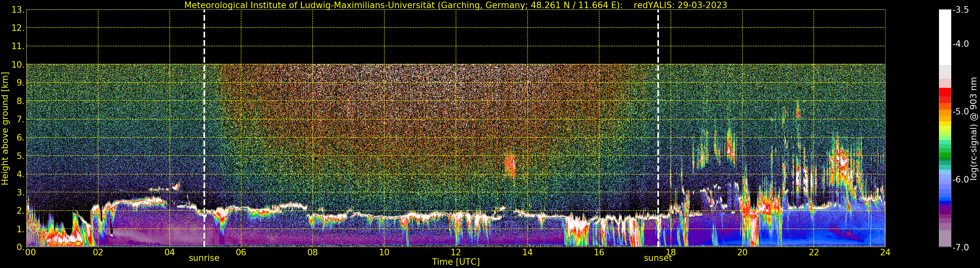Click the '16' time axis tick label
This screenshot has width=980, height=268.
pos(599,252)
